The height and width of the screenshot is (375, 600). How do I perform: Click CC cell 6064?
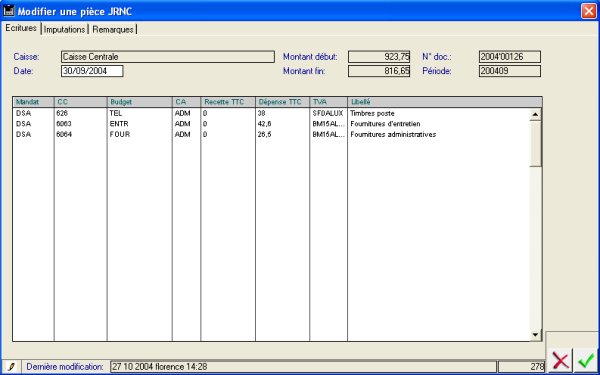pos(64,134)
